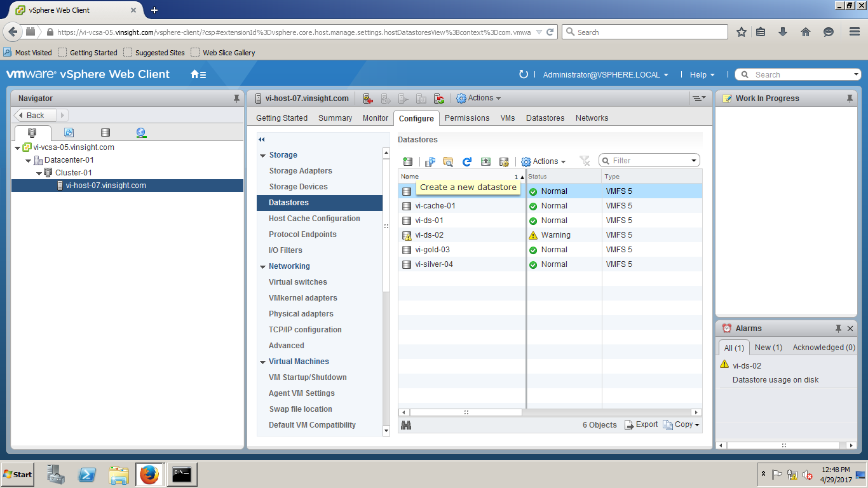Click the Manage storage providers icon with gear
This screenshot has height=488, width=868.
pyautogui.click(x=504, y=161)
